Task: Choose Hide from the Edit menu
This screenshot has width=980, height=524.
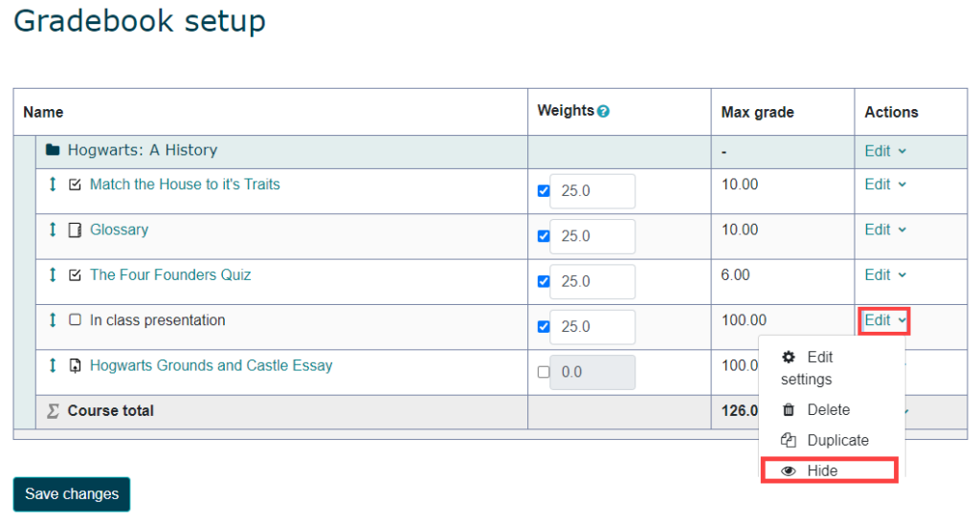Action: (x=822, y=470)
